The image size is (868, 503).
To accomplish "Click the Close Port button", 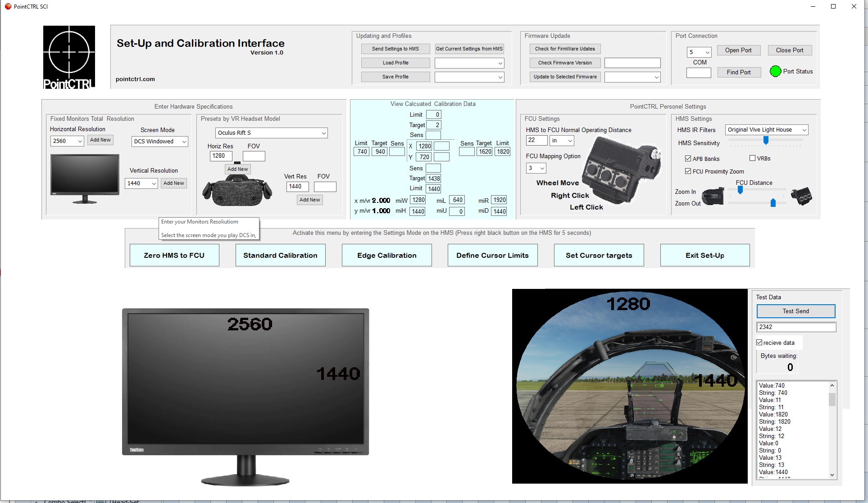I will pyautogui.click(x=790, y=50).
